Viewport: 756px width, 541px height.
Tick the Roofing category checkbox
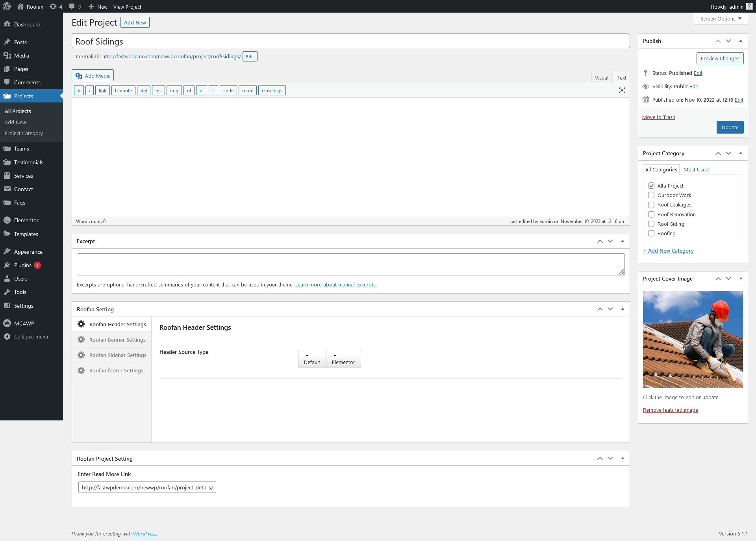click(651, 233)
